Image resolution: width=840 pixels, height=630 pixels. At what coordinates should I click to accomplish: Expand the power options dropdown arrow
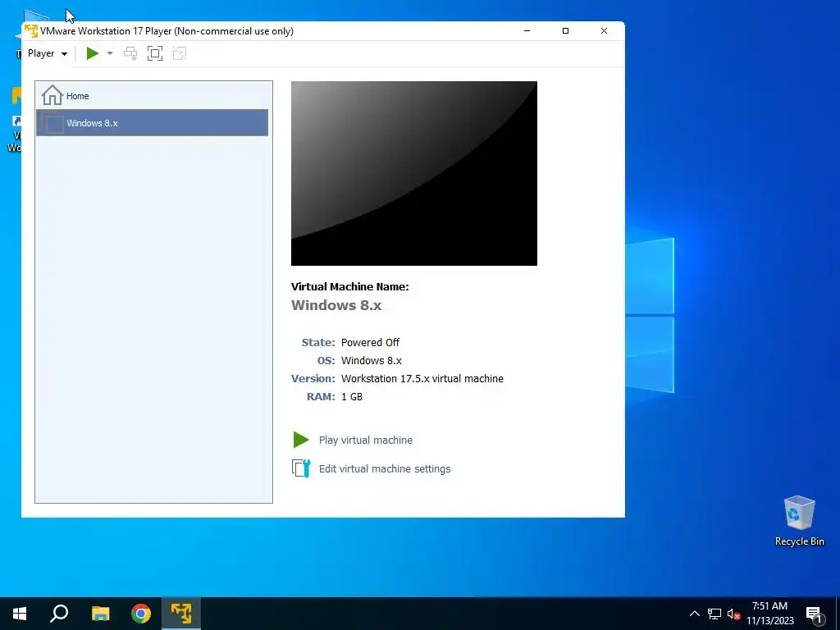pyautogui.click(x=110, y=53)
